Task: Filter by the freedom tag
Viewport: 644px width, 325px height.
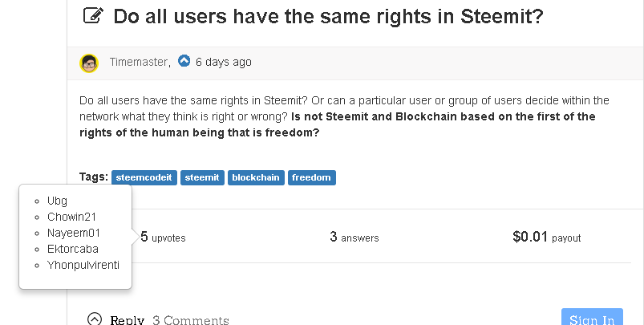Action: pos(311,177)
